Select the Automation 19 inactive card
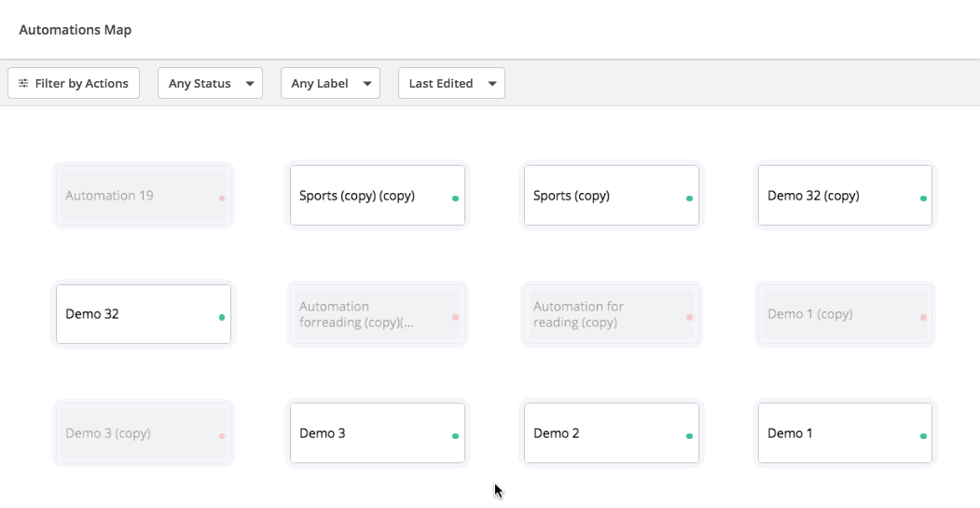This screenshot has width=980, height=508. point(143,195)
